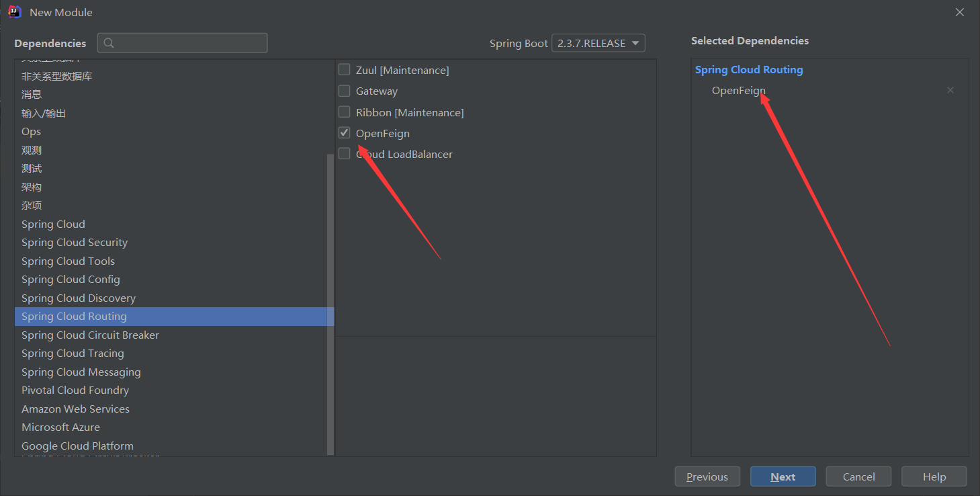Click the Gateway label text

tap(377, 91)
